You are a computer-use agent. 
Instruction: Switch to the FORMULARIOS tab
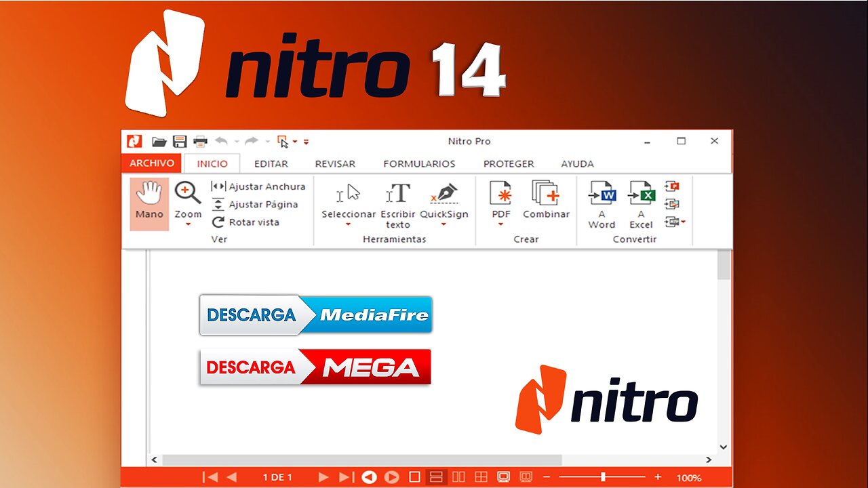pos(419,163)
